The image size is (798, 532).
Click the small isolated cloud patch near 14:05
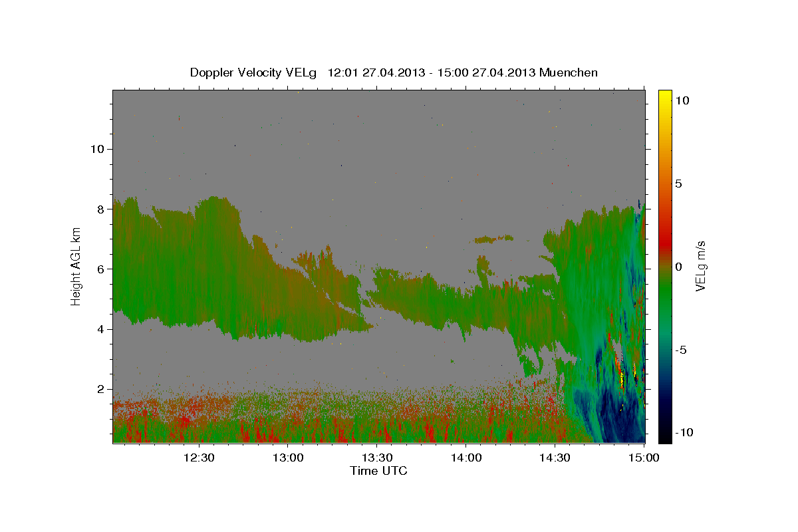pos(493,238)
